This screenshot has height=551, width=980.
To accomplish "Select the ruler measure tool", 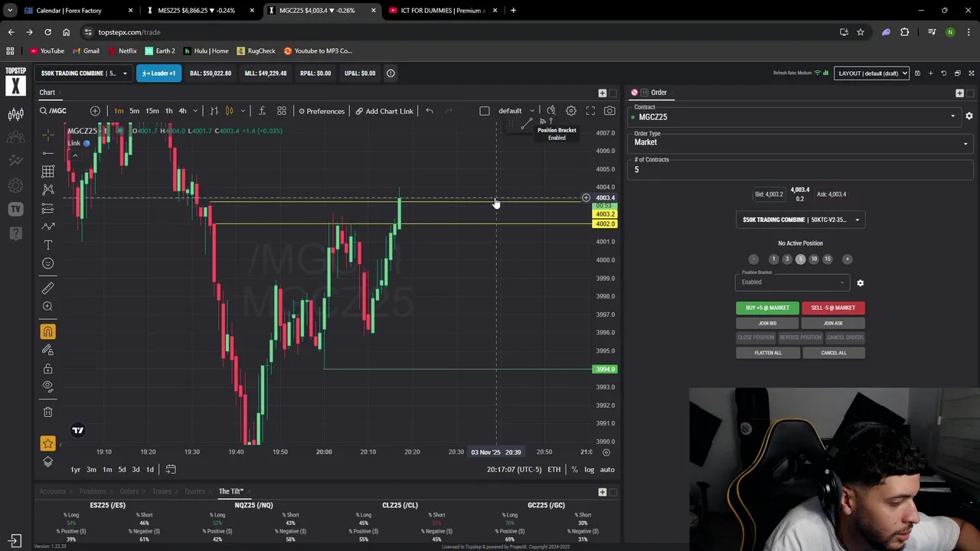I will pyautogui.click(x=47, y=288).
